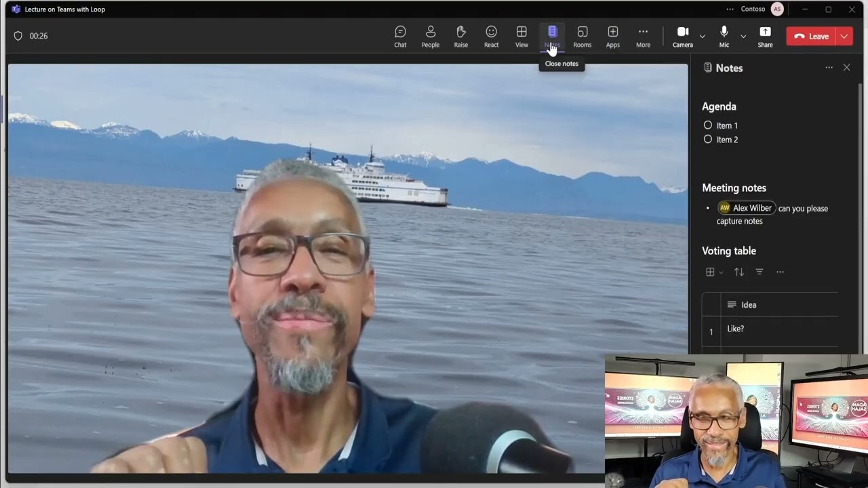Click the Notes panel vertical scrollbar
868x488 pixels.
pyautogui.click(x=860, y=217)
